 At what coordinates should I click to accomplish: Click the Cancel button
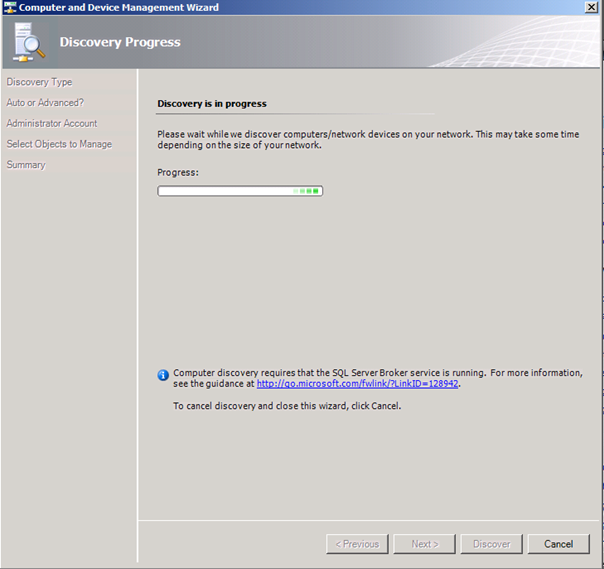coord(558,544)
